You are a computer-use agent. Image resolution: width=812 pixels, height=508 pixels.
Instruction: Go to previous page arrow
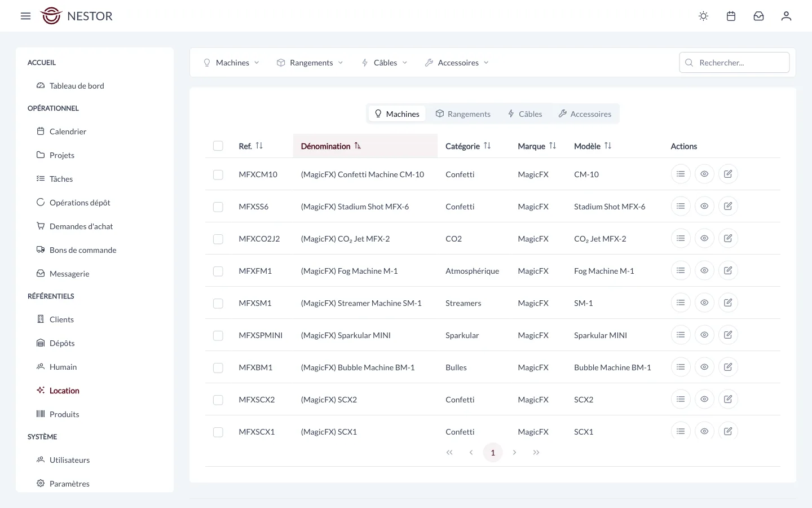coord(471,452)
